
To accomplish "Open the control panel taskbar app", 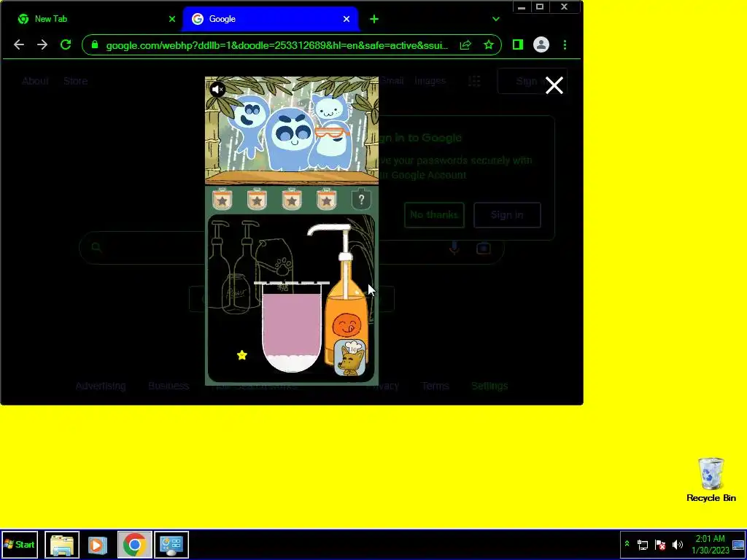I will point(171,544).
